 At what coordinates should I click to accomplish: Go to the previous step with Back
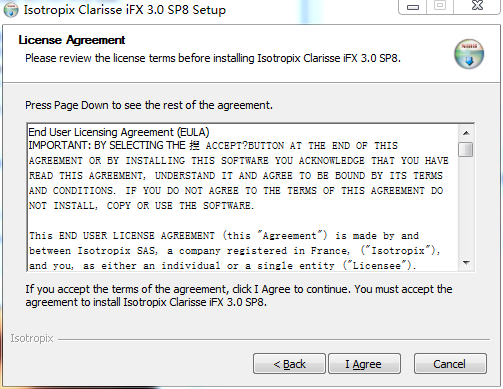289,364
